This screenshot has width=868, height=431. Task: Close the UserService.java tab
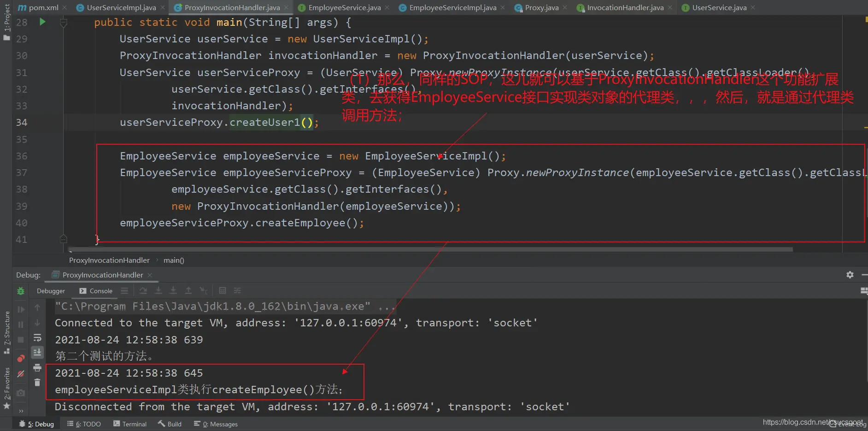[x=753, y=7]
